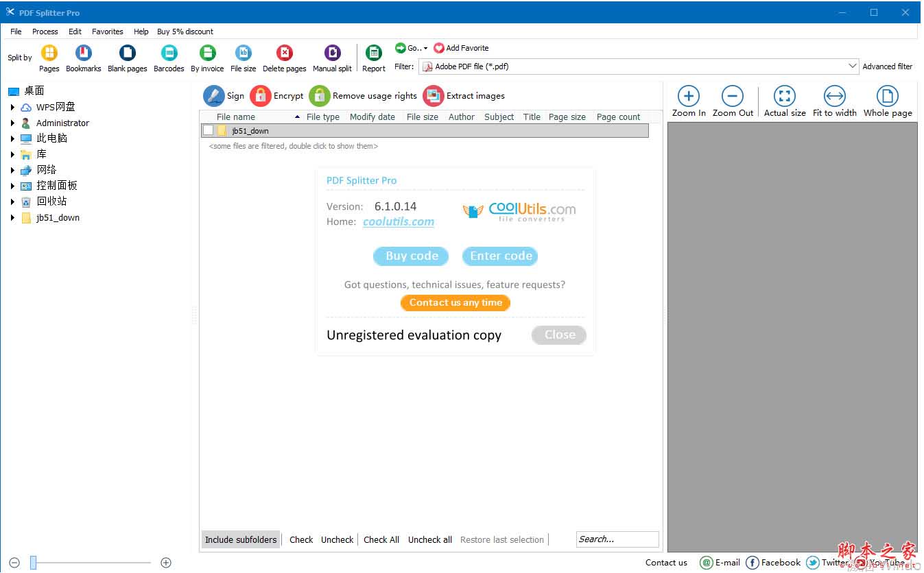Screen dimensions: 924x573
Task: Open the Sign PDF action
Action: tap(214, 96)
